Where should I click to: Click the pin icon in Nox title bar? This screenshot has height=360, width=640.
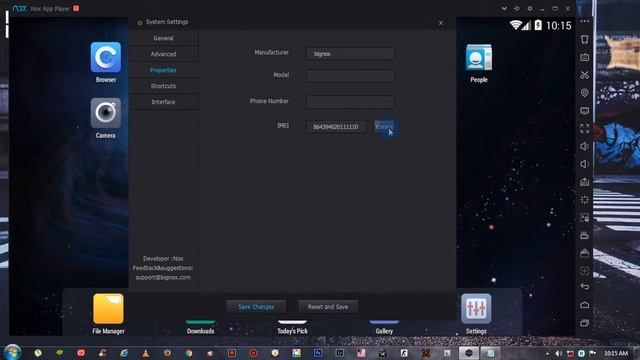[517, 9]
